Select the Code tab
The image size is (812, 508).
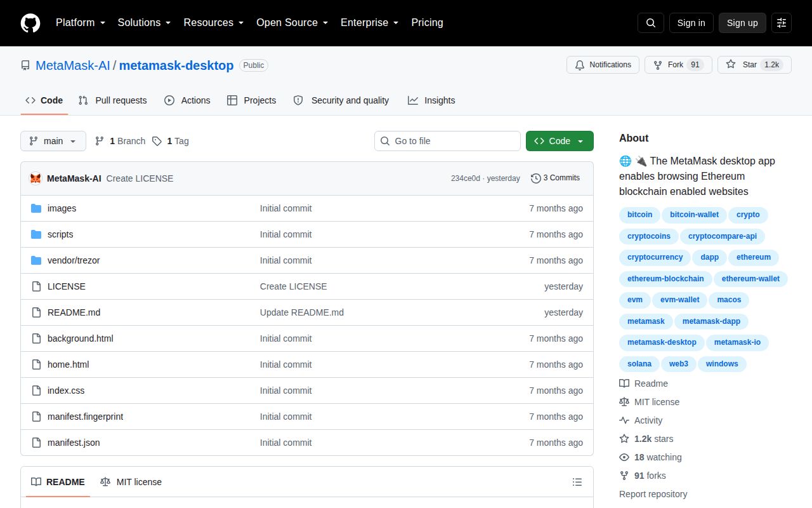tap(44, 100)
